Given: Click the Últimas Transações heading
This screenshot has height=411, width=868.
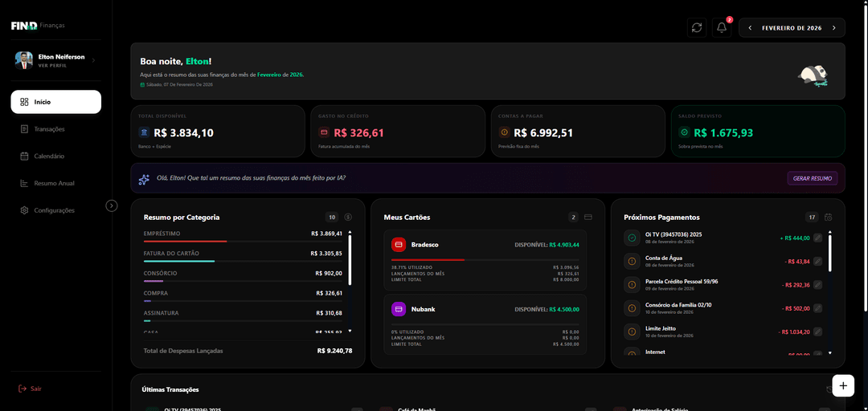Looking at the screenshot, I should (x=170, y=389).
